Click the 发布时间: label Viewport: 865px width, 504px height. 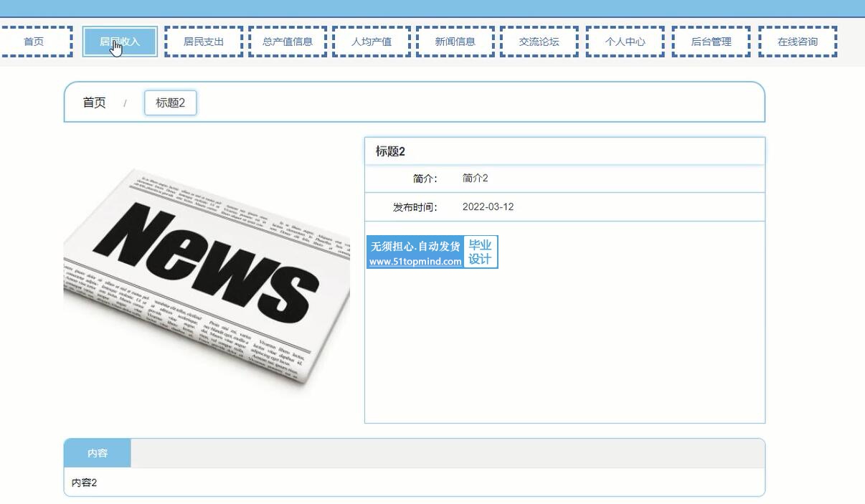(x=415, y=207)
